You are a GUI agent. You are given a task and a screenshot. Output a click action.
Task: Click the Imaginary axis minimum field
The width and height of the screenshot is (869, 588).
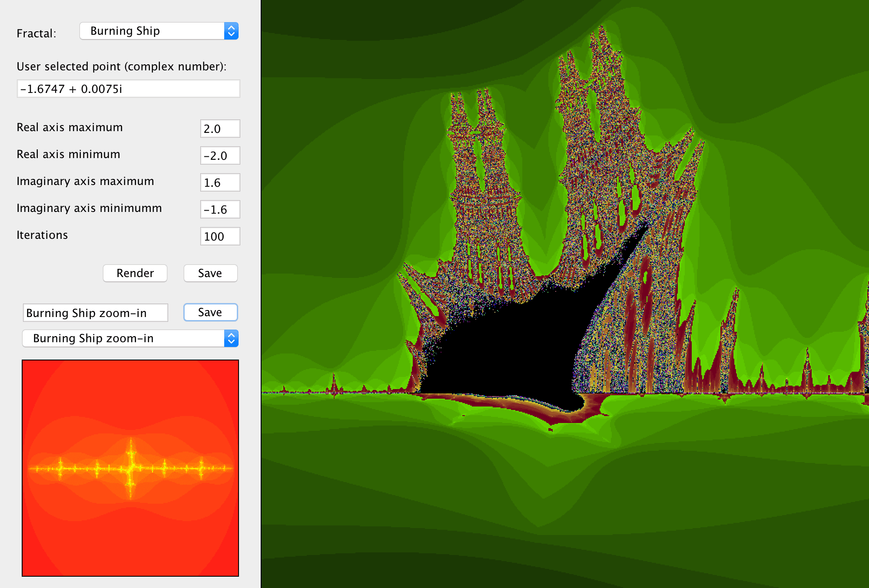220,209
